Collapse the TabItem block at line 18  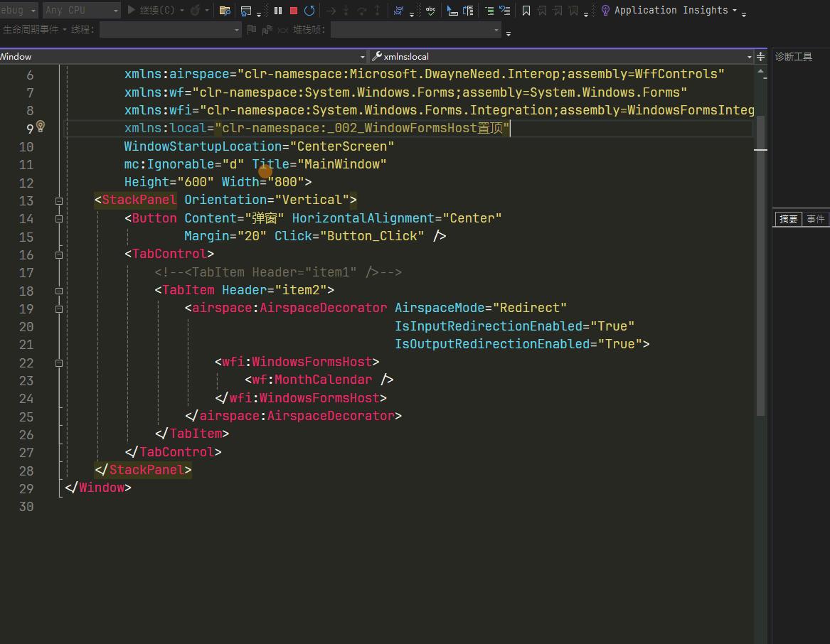tap(59, 291)
